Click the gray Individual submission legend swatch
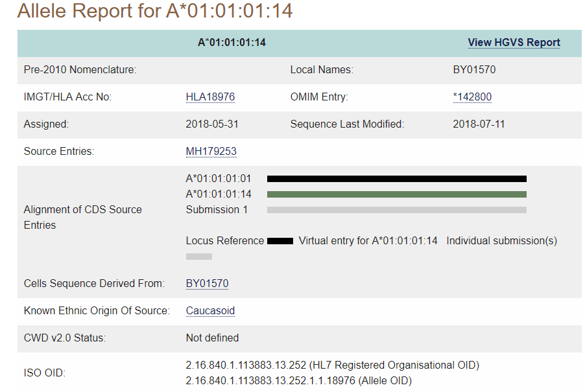 (199, 257)
